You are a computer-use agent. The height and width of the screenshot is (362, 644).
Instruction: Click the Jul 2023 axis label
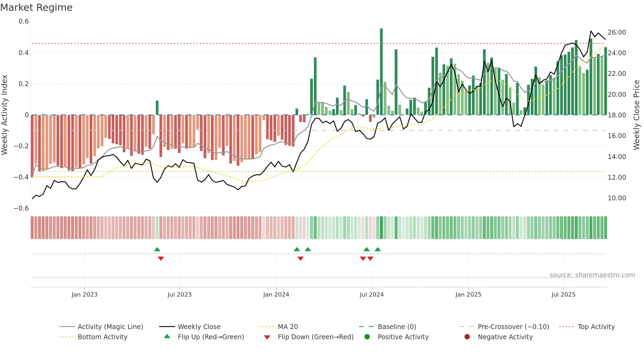click(x=180, y=295)
